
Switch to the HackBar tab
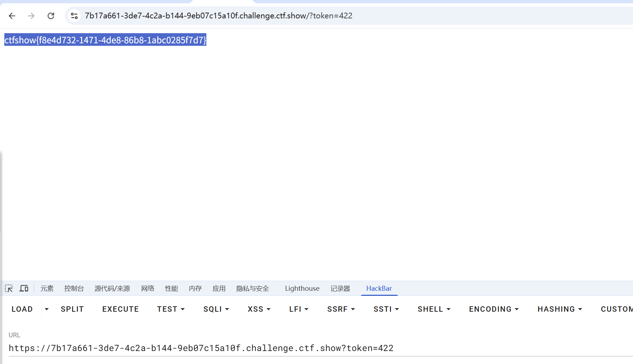click(379, 288)
